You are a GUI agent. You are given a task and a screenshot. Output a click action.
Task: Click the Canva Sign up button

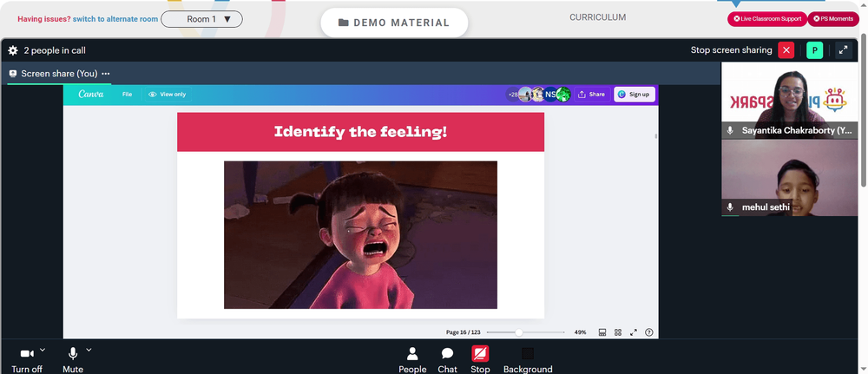pos(635,95)
